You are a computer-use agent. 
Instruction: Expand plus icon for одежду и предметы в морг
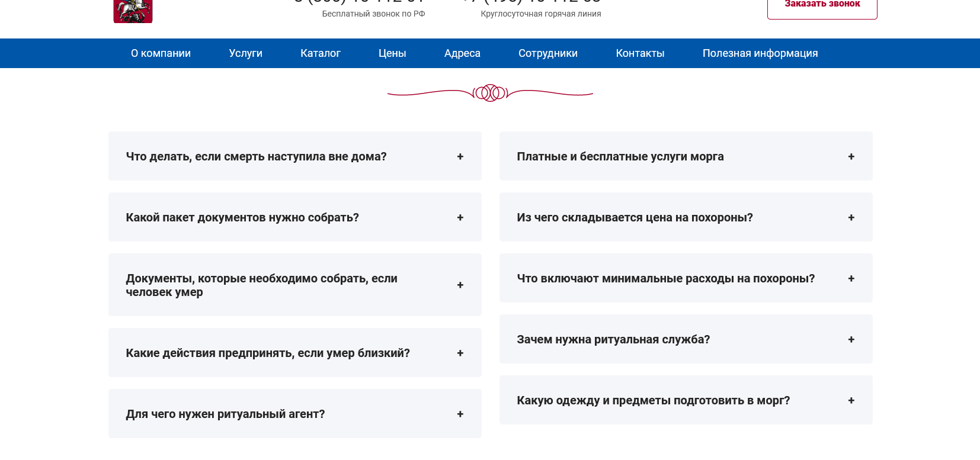(851, 400)
